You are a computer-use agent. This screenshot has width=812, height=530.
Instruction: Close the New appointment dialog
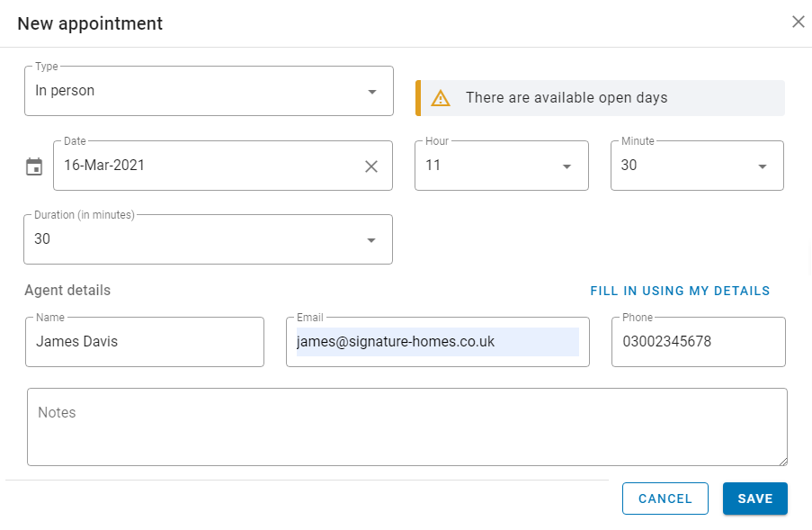pyautogui.click(x=798, y=22)
